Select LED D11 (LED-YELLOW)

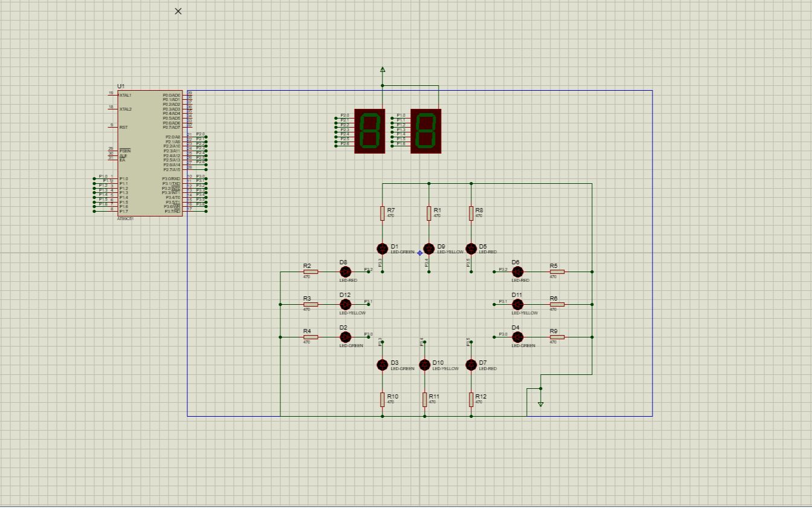[518, 304]
